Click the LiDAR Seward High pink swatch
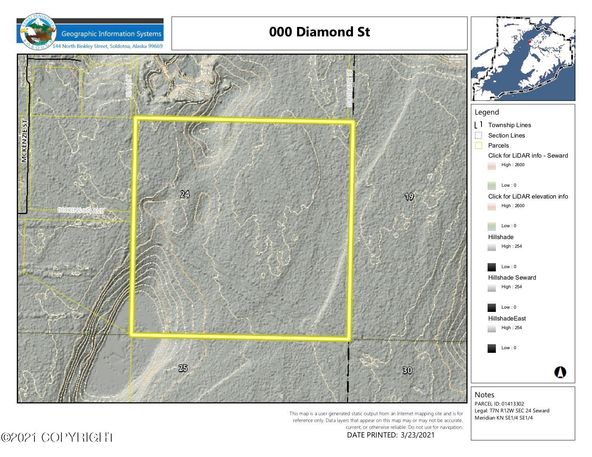The height and width of the screenshot is (457, 592). [492, 165]
